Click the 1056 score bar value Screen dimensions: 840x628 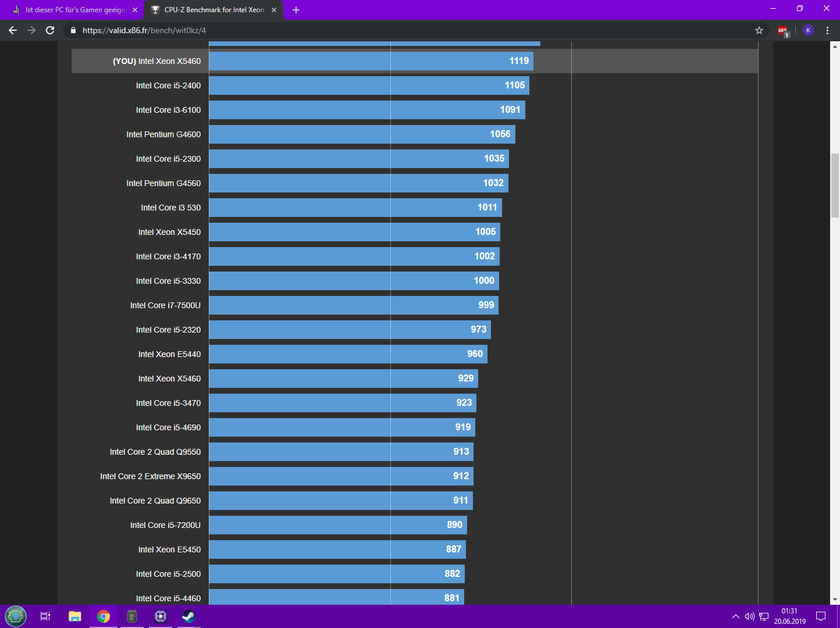pos(500,134)
